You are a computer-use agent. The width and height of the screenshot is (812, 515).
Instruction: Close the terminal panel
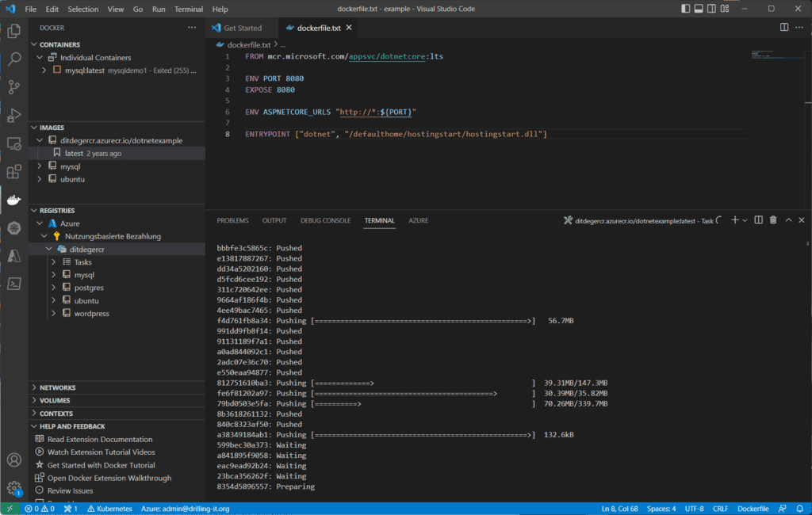[801, 220]
